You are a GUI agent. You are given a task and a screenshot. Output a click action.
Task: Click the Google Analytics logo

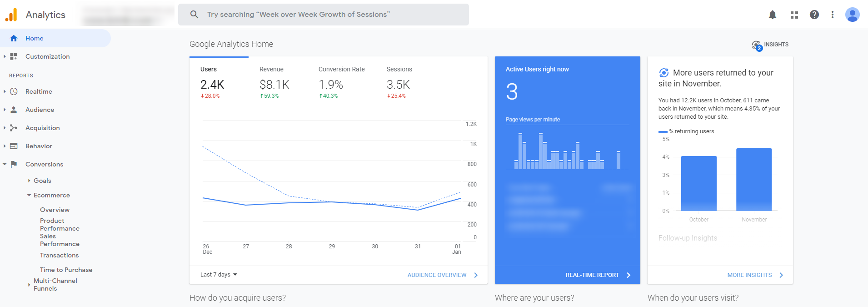11,15
